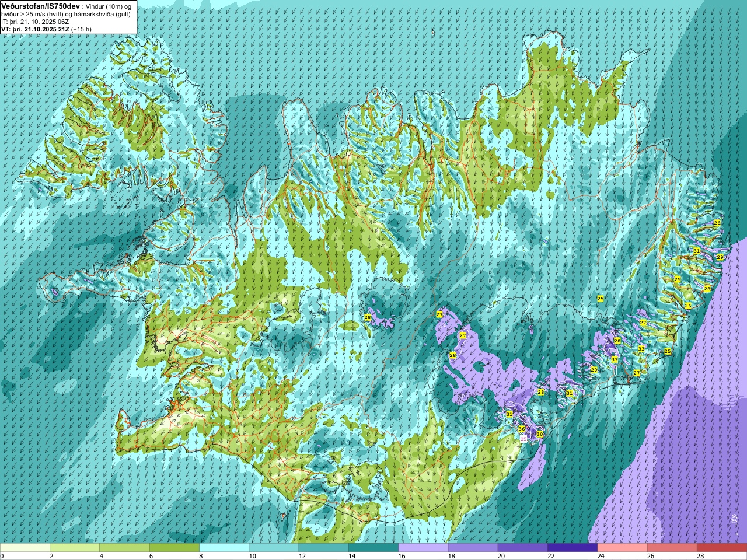Click the legend scale number 12
This screenshot has height=560, width=747.
tap(303, 556)
